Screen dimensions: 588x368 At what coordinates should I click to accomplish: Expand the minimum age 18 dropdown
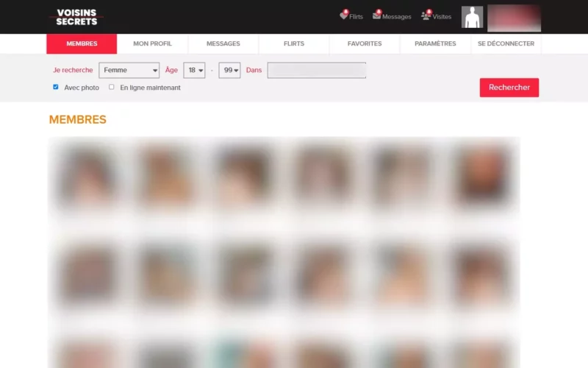[194, 70]
